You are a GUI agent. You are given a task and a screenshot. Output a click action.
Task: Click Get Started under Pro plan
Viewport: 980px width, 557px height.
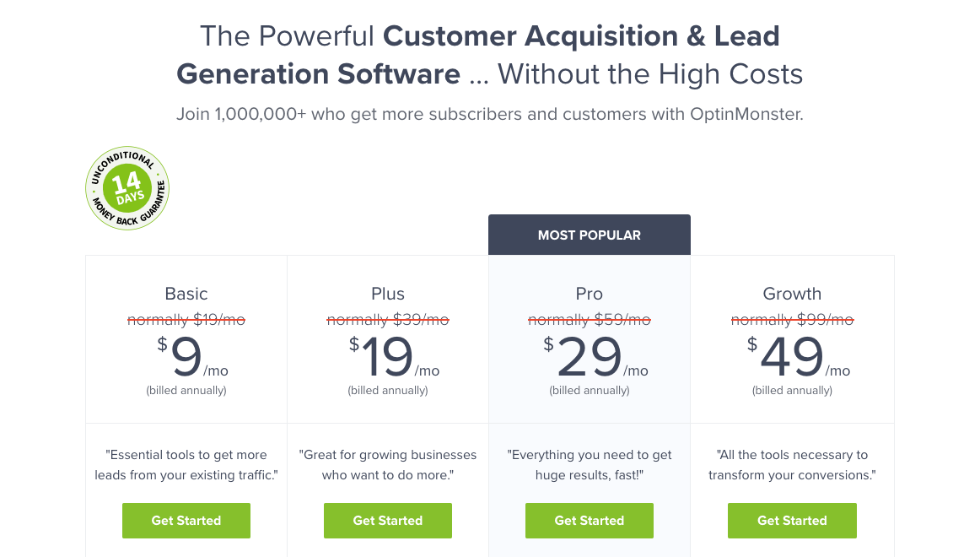click(589, 521)
